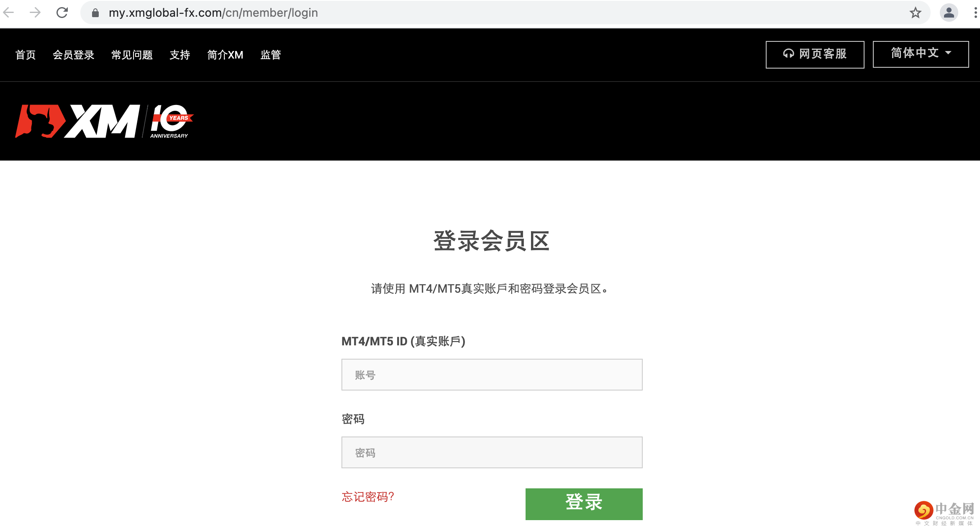
Task: Focus the 账号 input field
Action: click(492, 375)
